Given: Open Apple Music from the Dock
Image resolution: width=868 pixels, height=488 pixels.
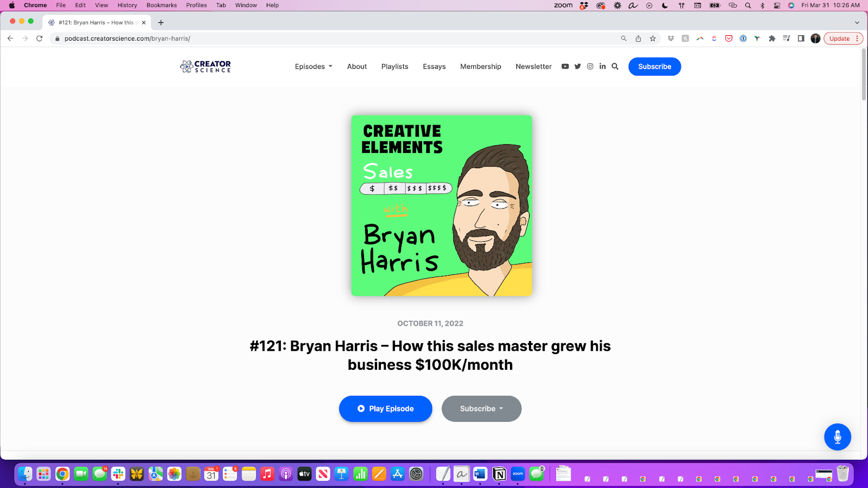Looking at the screenshot, I should [267, 474].
